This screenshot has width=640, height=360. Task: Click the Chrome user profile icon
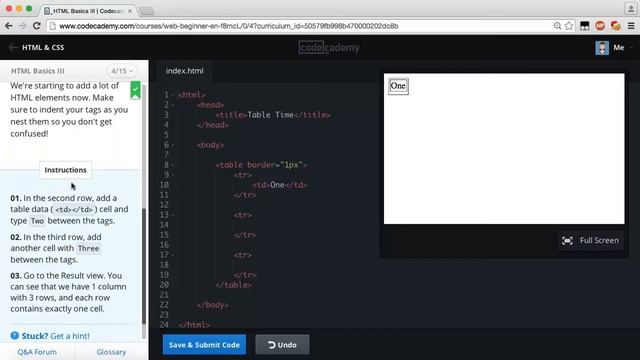click(x=631, y=8)
